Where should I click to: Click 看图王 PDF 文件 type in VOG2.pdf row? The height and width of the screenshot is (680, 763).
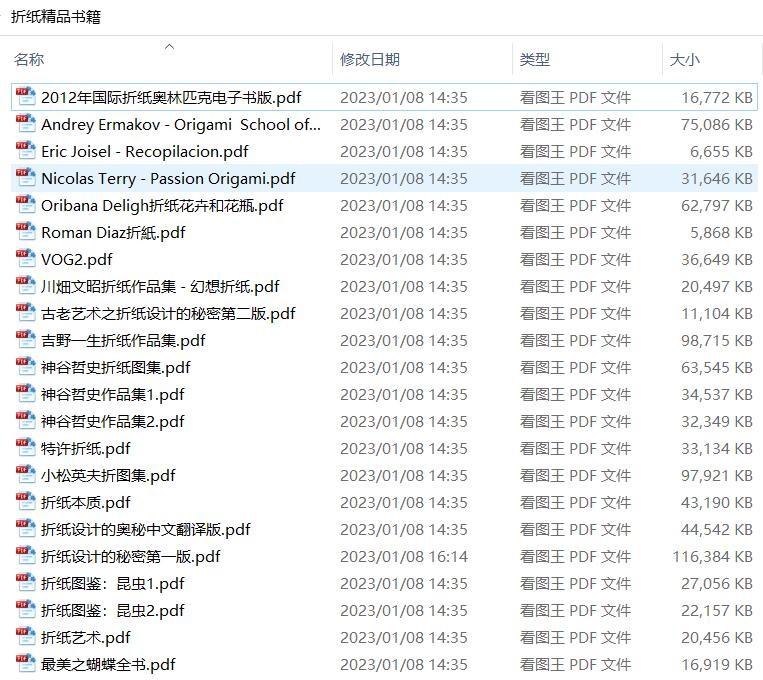575,259
